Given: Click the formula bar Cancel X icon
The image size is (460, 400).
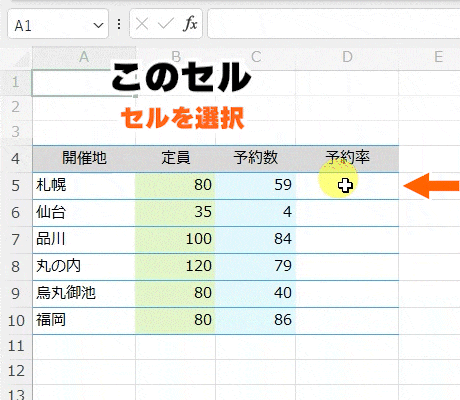Looking at the screenshot, I should tap(142, 24).
